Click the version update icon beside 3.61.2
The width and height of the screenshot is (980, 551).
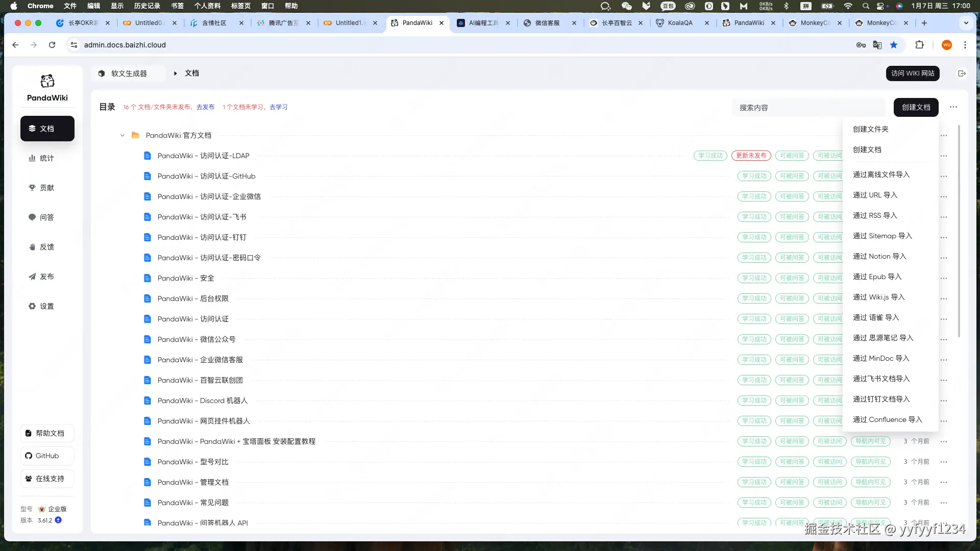click(x=58, y=520)
